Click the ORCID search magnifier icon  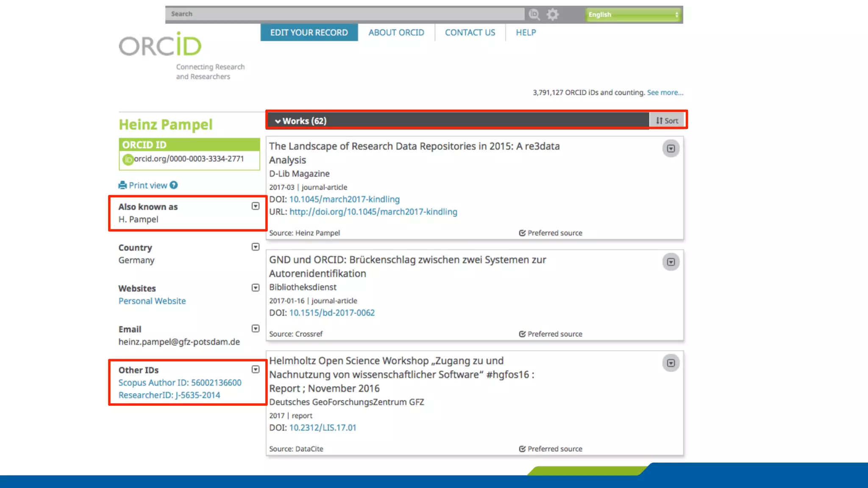click(534, 14)
